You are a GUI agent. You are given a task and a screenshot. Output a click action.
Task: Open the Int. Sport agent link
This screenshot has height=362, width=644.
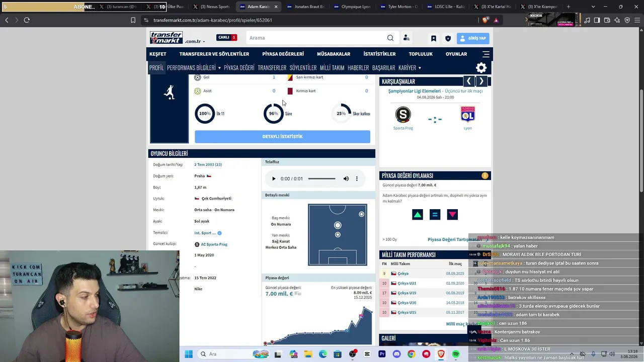[x=205, y=233]
